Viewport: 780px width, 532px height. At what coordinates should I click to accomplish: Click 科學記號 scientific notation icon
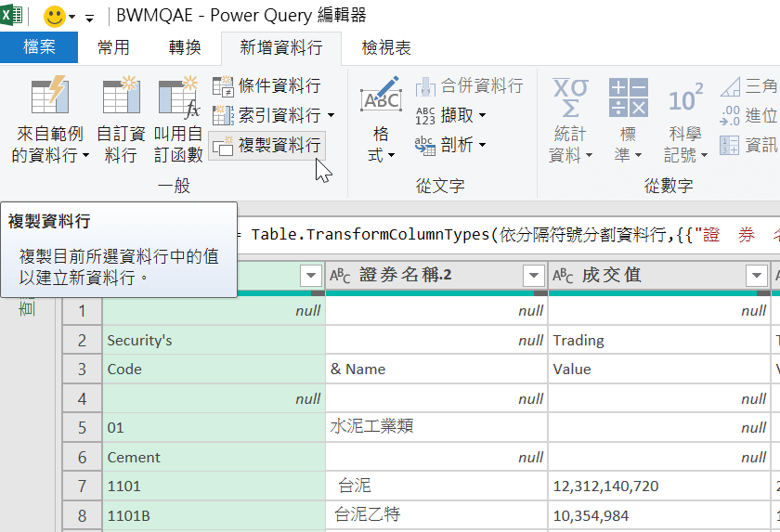pyautogui.click(x=685, y=97)
